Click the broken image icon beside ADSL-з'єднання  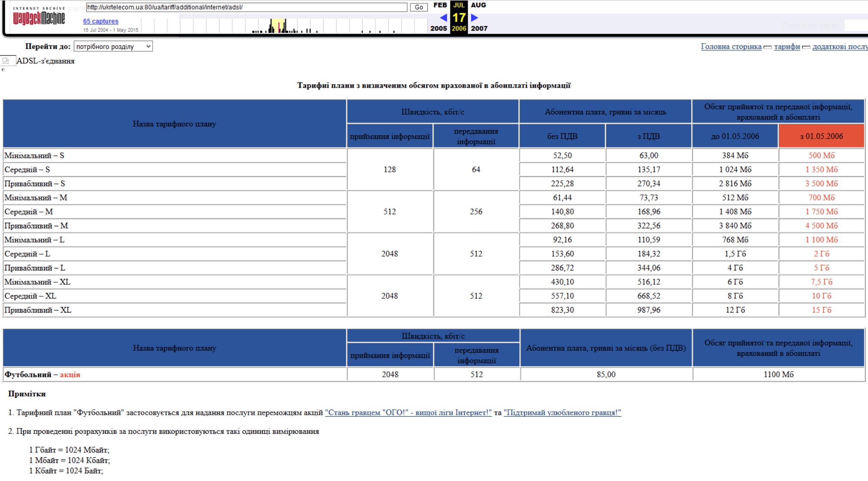tap(7, 61)
